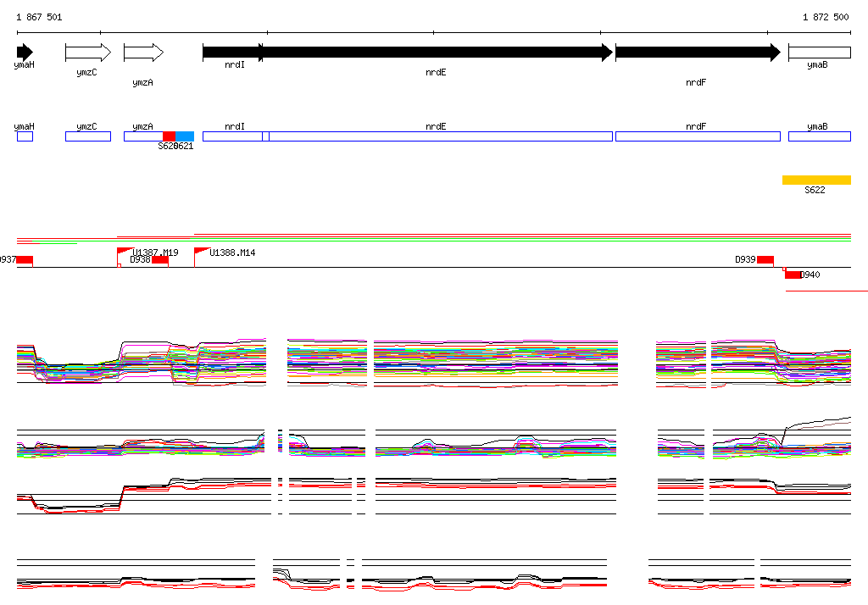This screenshot has height=605, width=868.
Task: Click the start coordinate 1 867 501
Action: pyautogui.click(x=39, y=17)
